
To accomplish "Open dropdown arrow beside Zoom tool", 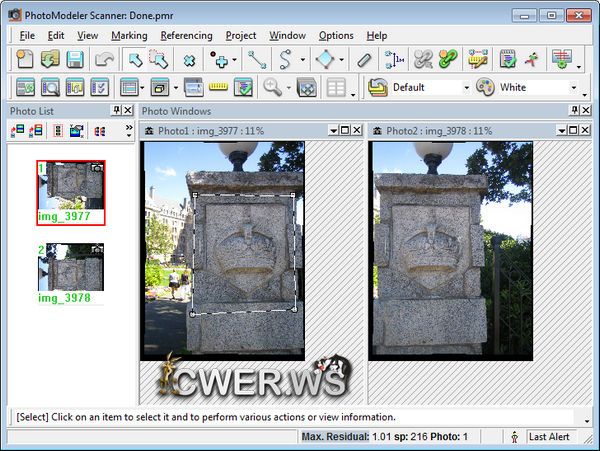I will [289, 88].
